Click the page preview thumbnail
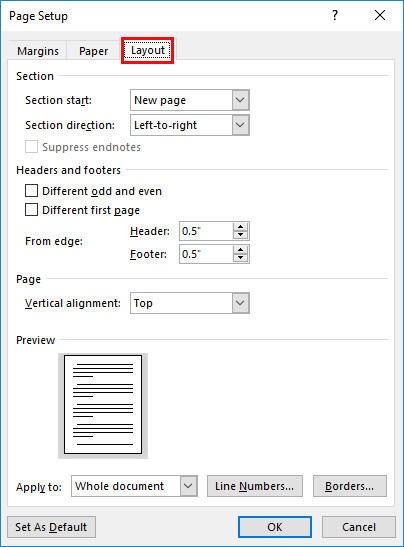The height and width of the screenshot is (547, 404). click(103, 405)
